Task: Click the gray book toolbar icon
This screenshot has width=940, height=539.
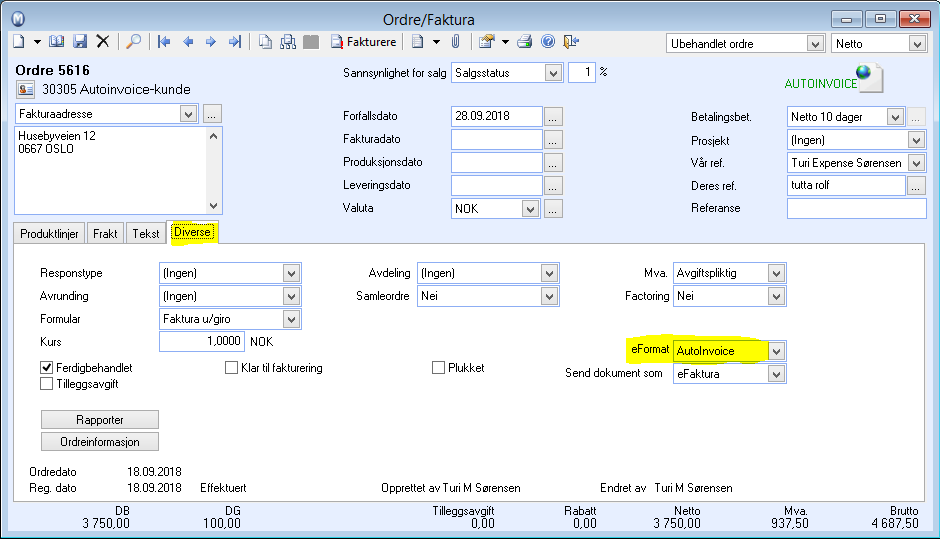Action: pyautogui.click(x=311, y=41)
